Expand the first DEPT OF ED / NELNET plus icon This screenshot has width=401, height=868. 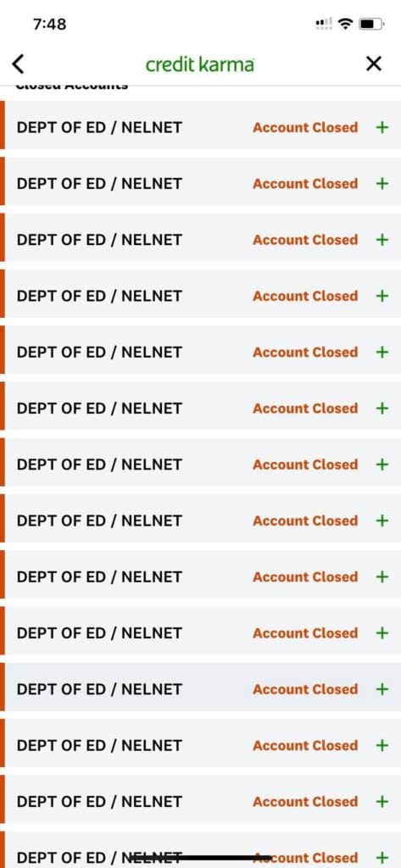382,127
